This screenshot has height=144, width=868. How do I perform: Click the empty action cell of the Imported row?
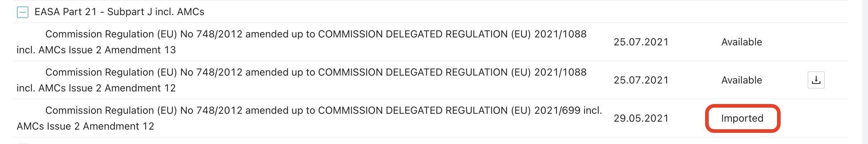click(x=816, y=118)
